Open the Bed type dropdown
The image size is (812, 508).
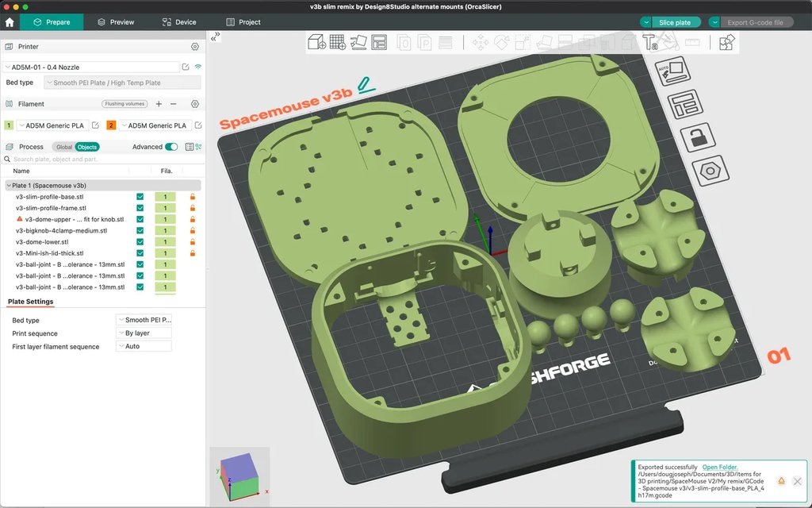(144, 319)
